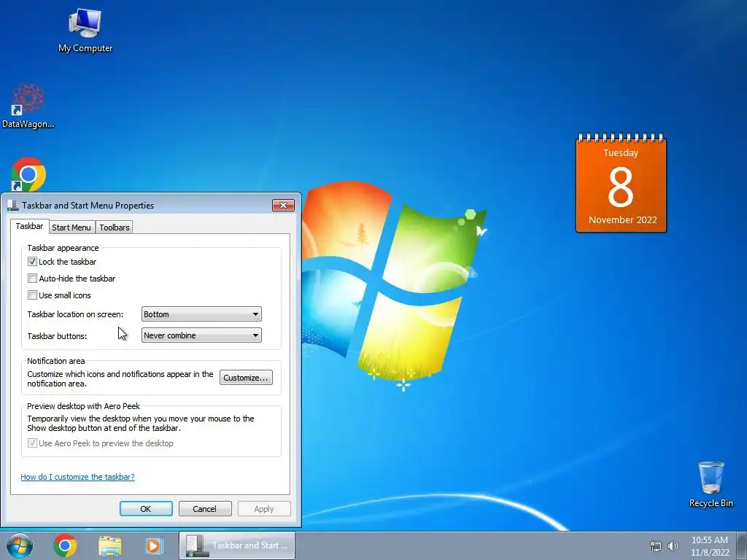The image size is (747, 560).
Task: Click the Taskbar appearance group label
Action: (63, 248)
